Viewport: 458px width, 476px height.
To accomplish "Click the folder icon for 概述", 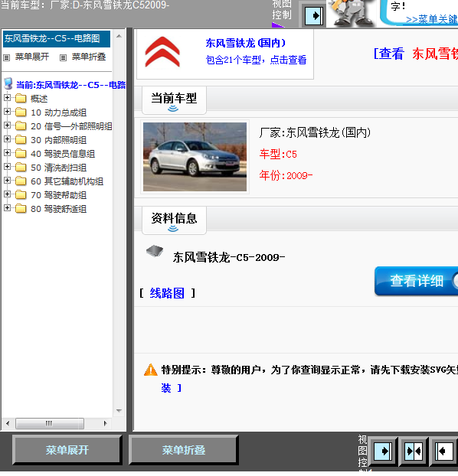I will coord(21,99).
